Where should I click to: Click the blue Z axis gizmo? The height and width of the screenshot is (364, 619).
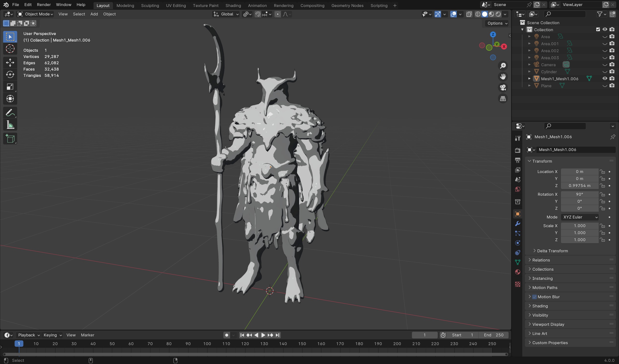(x=493, y=34)
